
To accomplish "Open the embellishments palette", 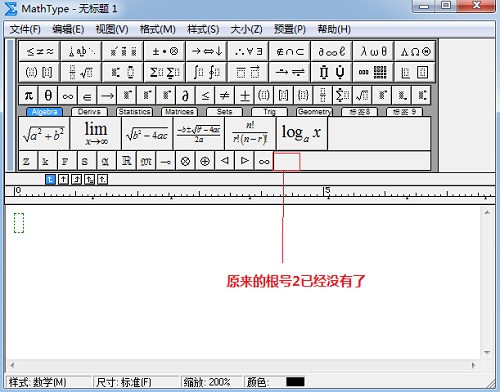I will pyautogui.click(x=123, y=51).
